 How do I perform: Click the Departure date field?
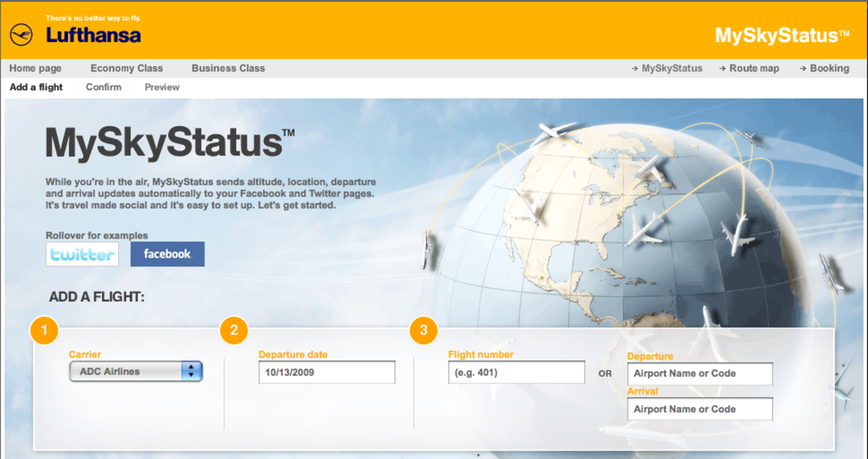click(326, 372)
